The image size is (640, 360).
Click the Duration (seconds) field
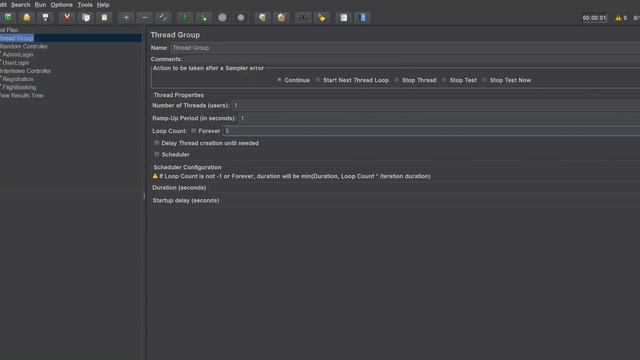[x=424, y=188]
